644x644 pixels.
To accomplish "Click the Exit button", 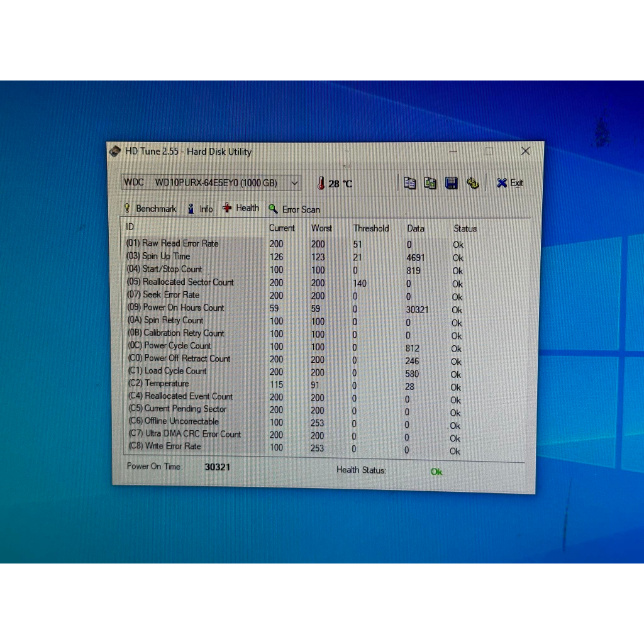I will point(509,183).
